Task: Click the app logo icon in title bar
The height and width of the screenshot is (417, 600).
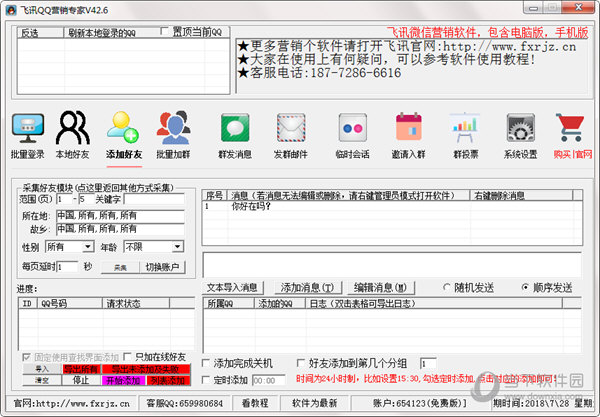Action: (11, 10)
